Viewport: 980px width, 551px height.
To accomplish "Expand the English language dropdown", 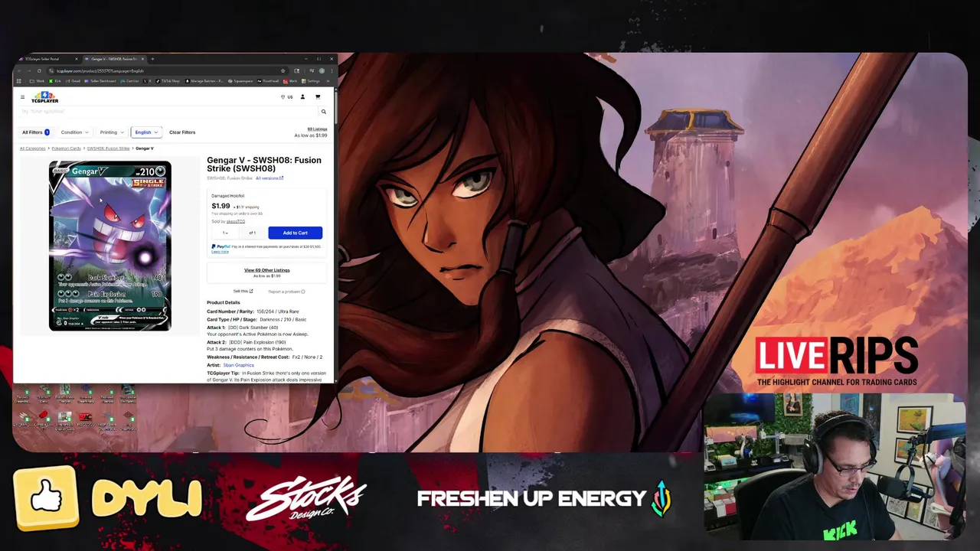I will [x=145, y=132].
